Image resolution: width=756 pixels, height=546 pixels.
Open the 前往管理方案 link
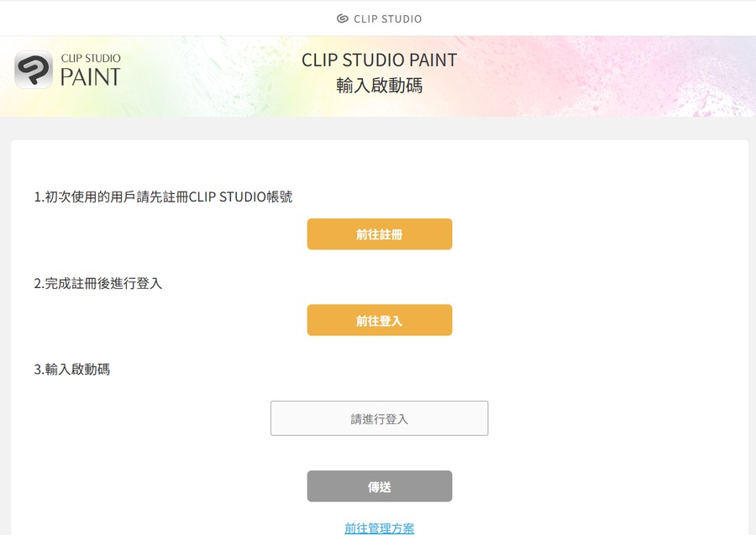379,528
